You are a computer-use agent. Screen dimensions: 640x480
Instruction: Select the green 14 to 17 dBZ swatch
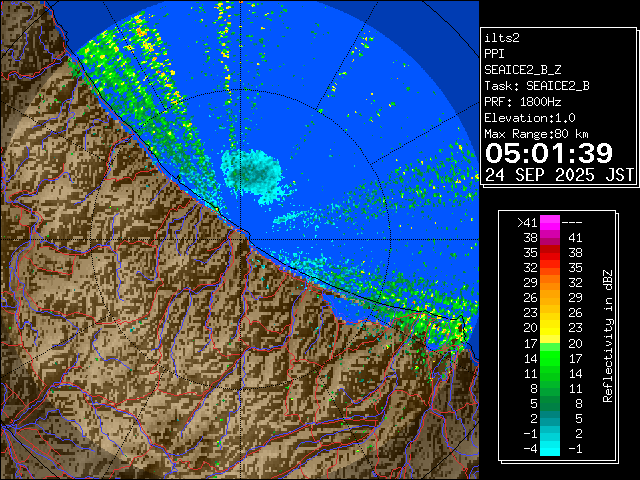[550, 356]
